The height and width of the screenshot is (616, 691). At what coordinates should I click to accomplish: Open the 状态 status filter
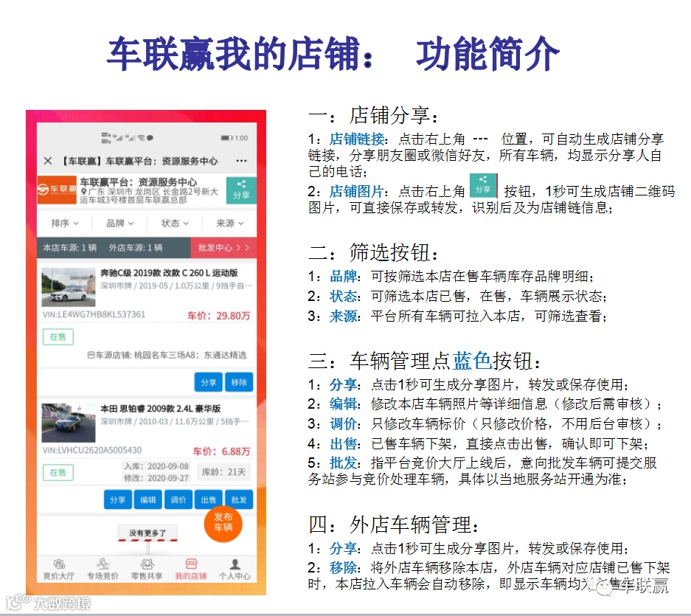click(x=175, y=223)
